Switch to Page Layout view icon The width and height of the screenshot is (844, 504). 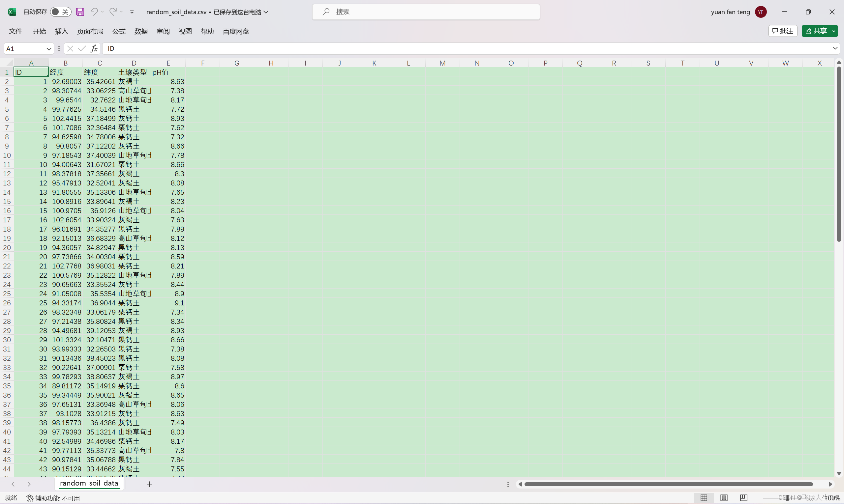[x=724, y=498]
